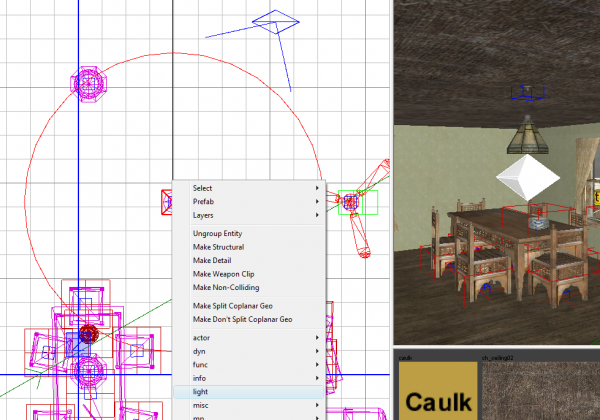Select the light entity entry
The image size is (600, 420).
point(249,392)
